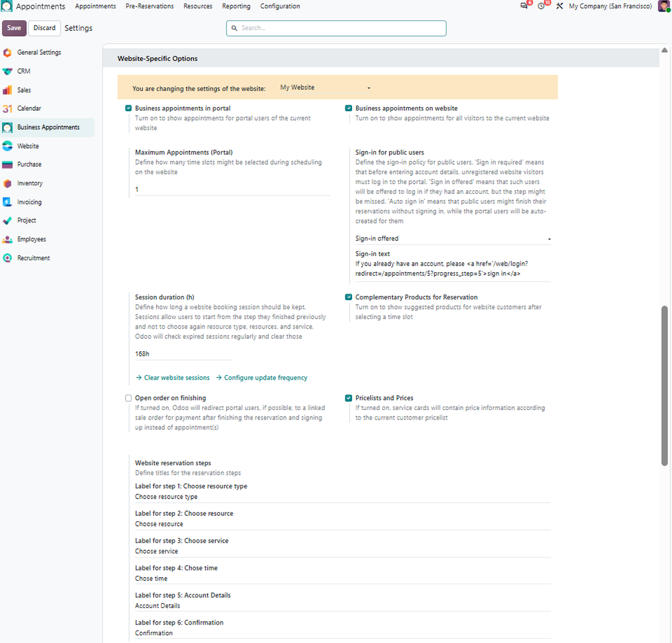Click Clear website sessions link
The width and height of the screenshot is (672, 643).
tap(172, 377)
